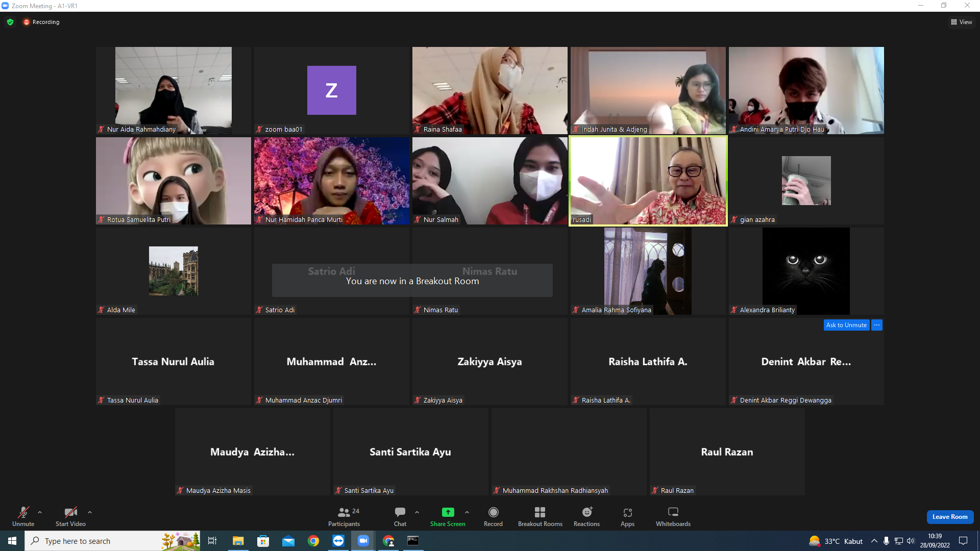This screenshot has height=551, width=980.
Task: Open the Windows notification center
Action: 963,541
